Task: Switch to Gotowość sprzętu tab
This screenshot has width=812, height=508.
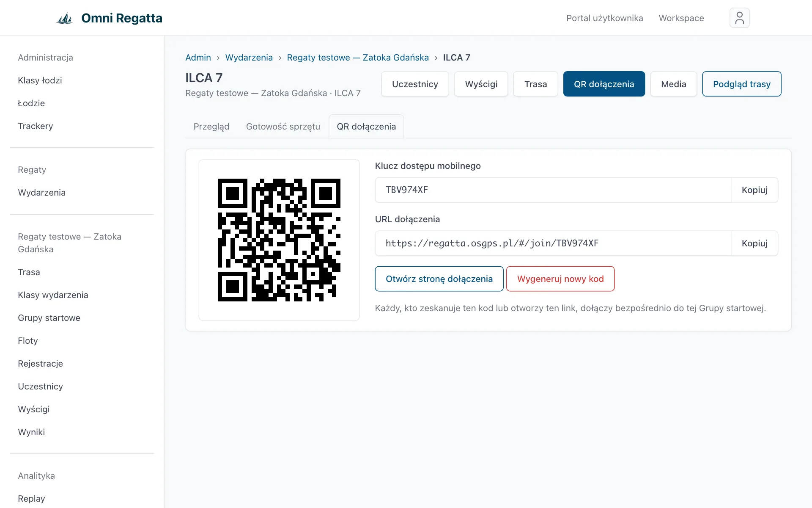Action: click(x=283, y=127)
